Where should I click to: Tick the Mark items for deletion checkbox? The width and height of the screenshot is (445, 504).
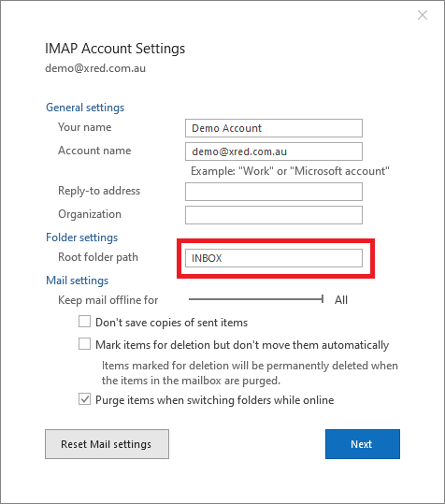pyautogui.click(x=84, y=343)
